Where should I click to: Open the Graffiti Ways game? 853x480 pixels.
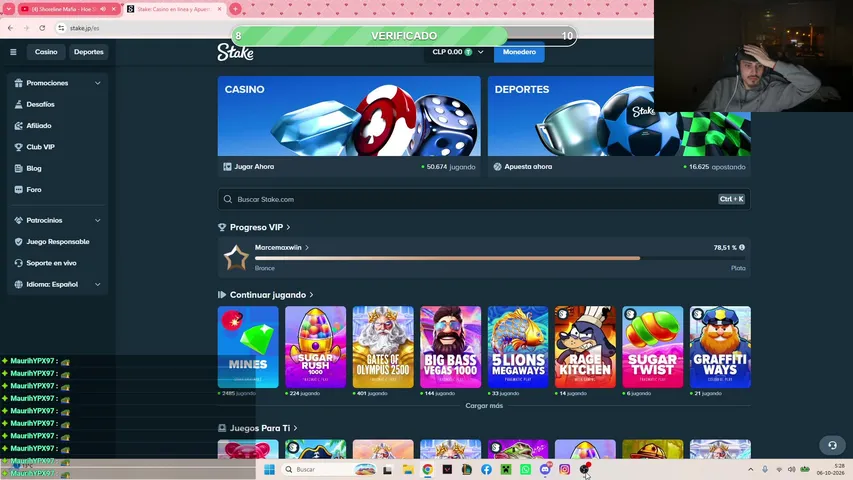[x=720, y=347]
